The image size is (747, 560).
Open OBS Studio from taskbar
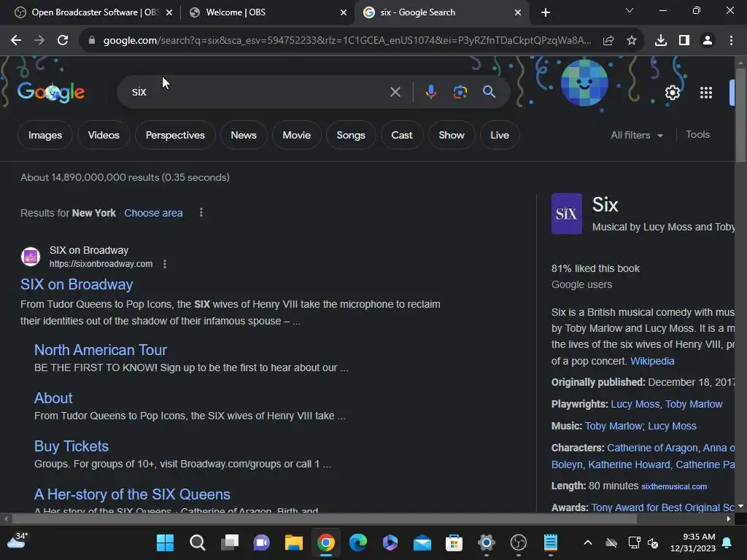click(519, 542)
